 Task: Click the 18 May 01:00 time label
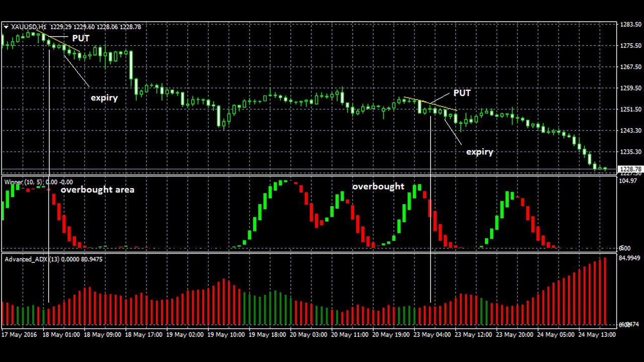coord(61,334)
